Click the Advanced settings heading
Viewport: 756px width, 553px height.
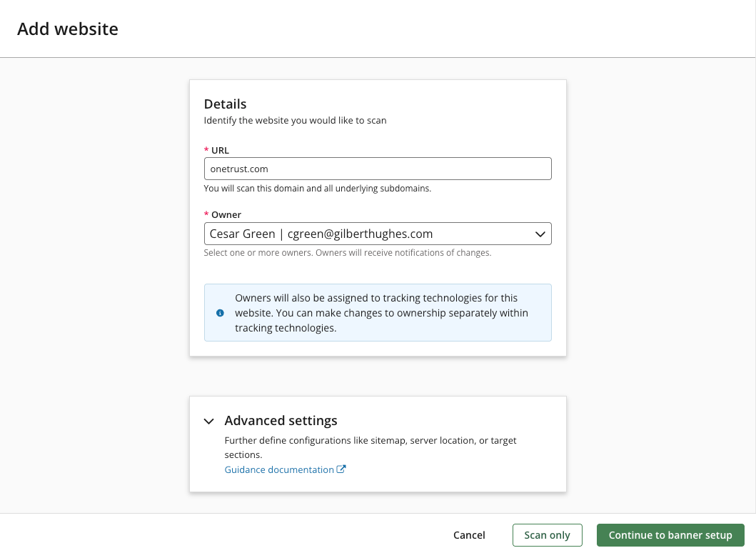(281, 421)
